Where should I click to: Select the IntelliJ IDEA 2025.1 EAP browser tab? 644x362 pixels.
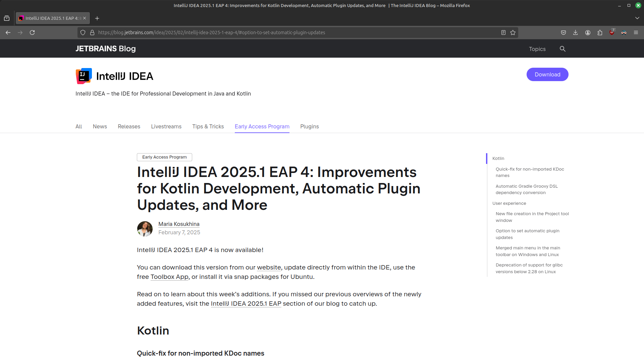(53, 18)
